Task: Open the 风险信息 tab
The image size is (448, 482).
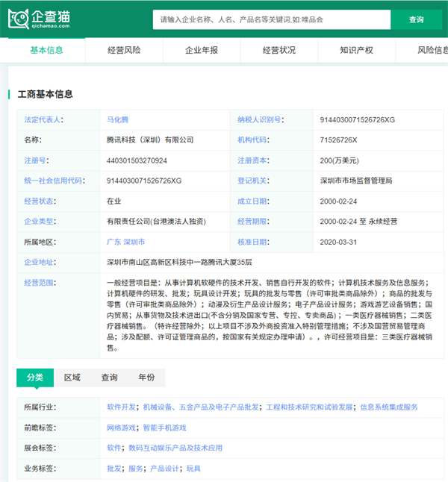Action: point(432,50)
